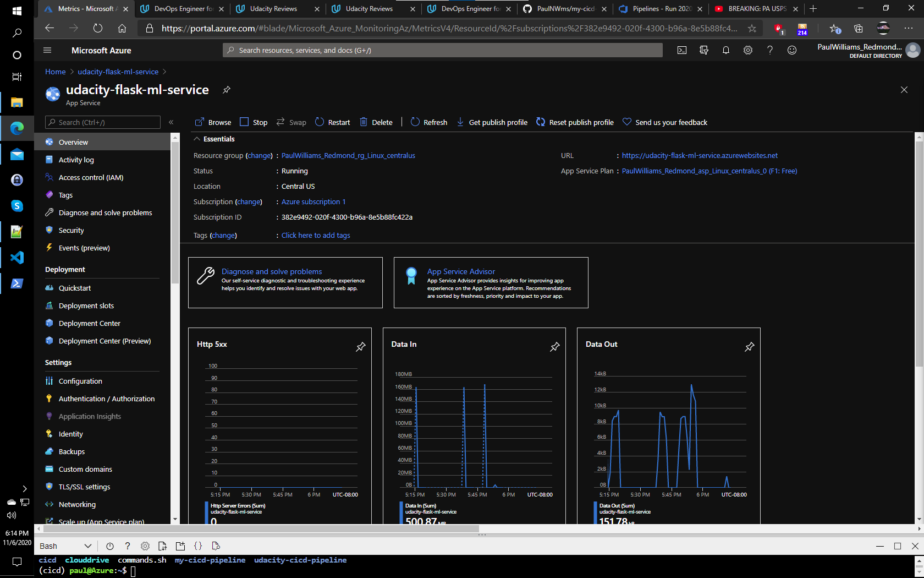Open new Cloud Shell session icon

180,546
